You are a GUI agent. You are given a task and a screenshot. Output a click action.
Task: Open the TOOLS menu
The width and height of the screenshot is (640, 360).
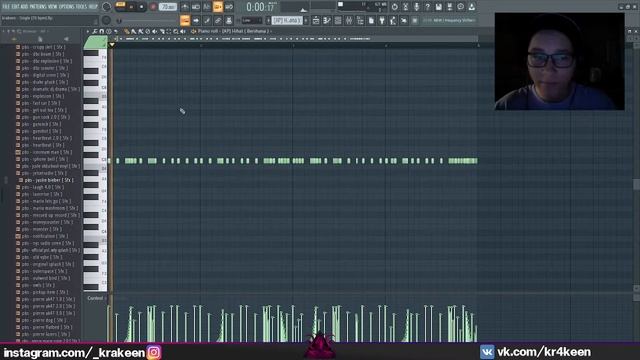pyautogui.click(x=81, y=7)
